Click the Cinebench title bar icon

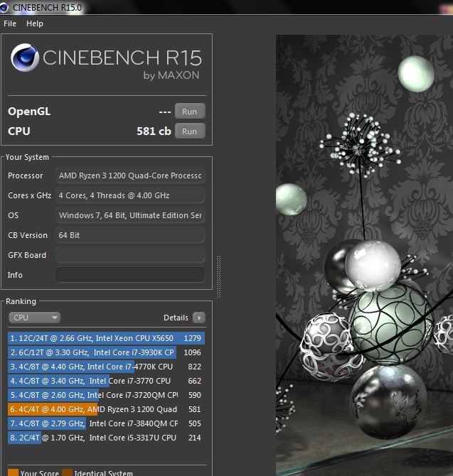[x=4, y=7]
